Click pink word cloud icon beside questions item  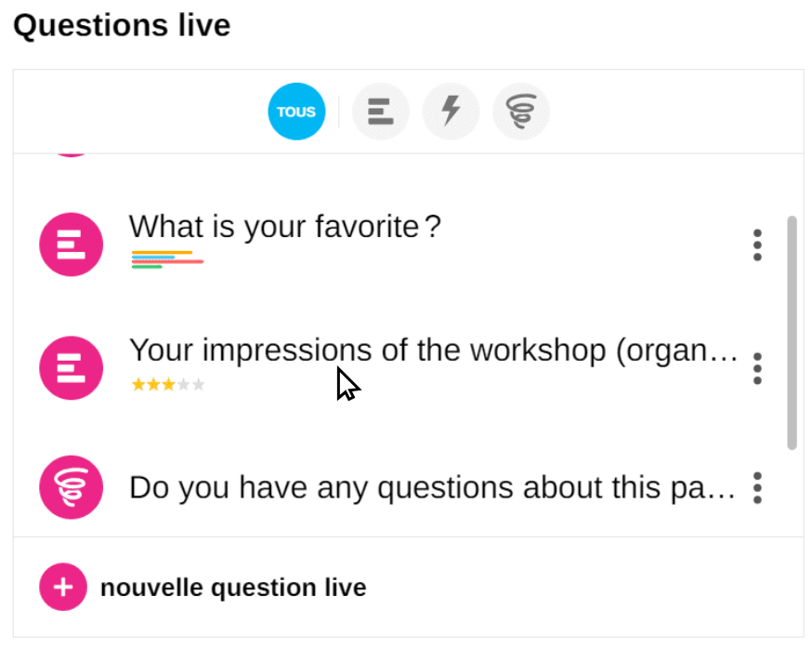[71, 486]
